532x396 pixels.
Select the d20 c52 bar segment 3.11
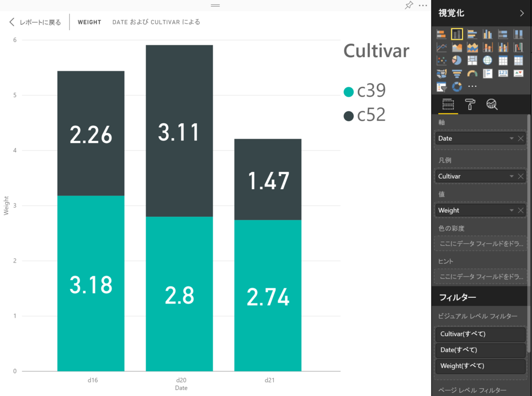(179, 130)
